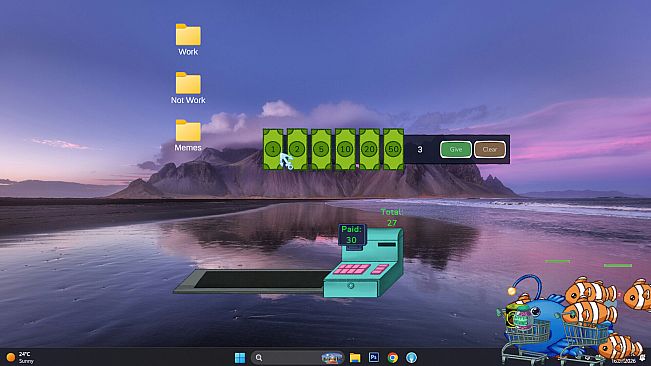The height and width of the screenshot is (366, 651).
Task: Select the 10 dollar bill
Action: [345, 149]
